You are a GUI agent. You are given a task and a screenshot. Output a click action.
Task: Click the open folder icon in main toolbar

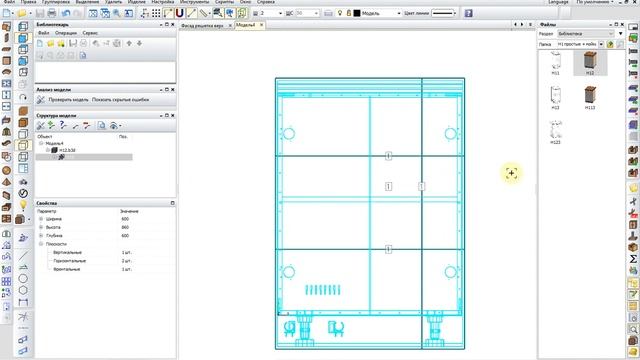pyautogui.click(x=22, y=13)
